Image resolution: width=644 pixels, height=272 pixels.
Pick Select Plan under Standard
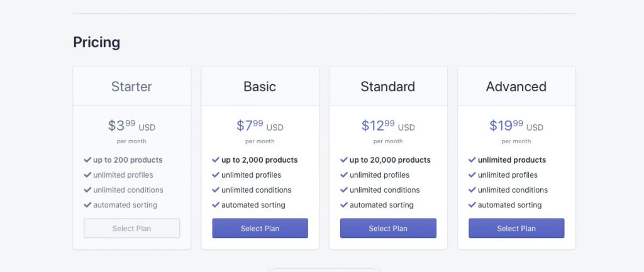click(x=388, y=228)
